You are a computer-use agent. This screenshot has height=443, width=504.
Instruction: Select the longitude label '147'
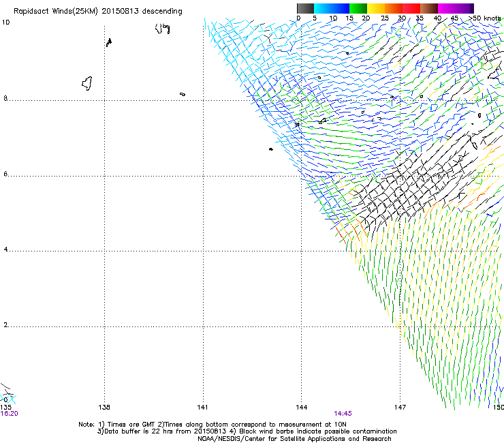400,408
